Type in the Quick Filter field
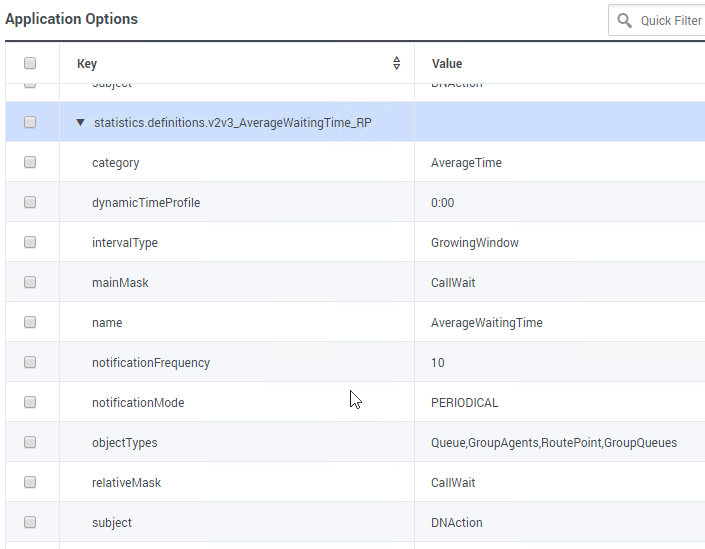This screenshot has height=549, width=705. tap(670, 20)
